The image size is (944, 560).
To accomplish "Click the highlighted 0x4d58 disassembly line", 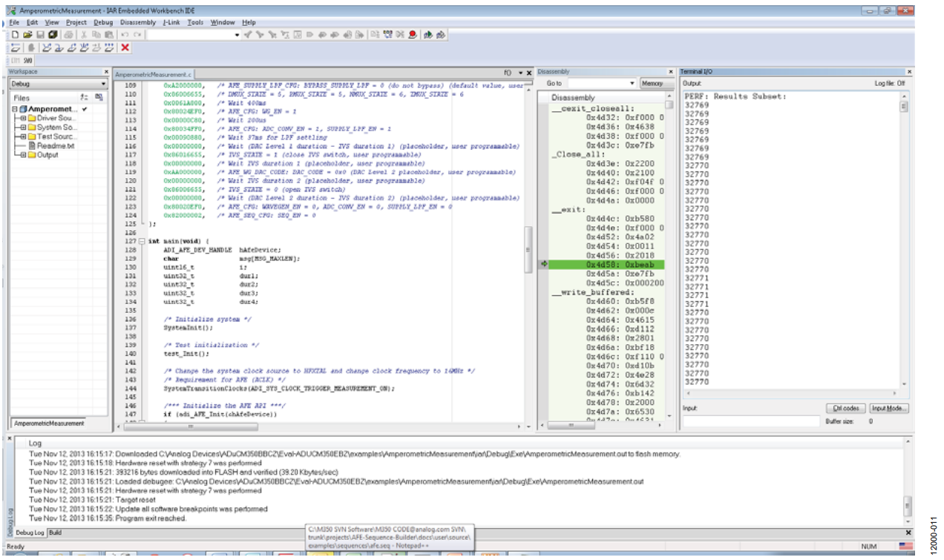I will pos(607,264).
